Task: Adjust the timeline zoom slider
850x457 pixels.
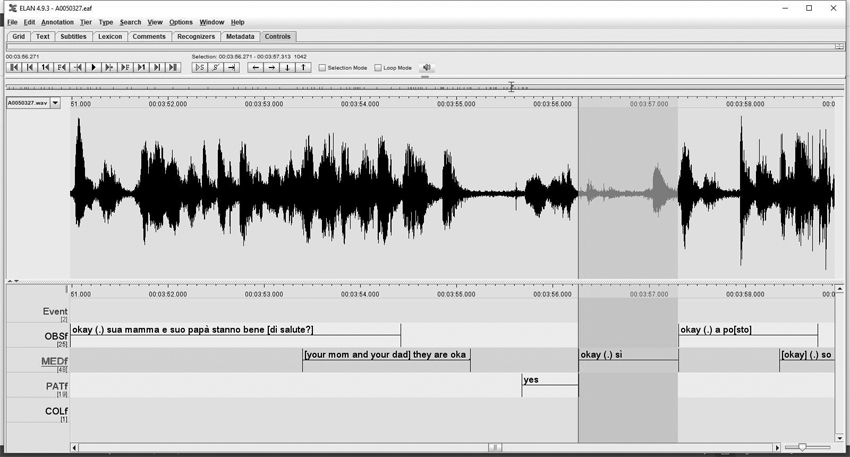Action: click(802, 447)
